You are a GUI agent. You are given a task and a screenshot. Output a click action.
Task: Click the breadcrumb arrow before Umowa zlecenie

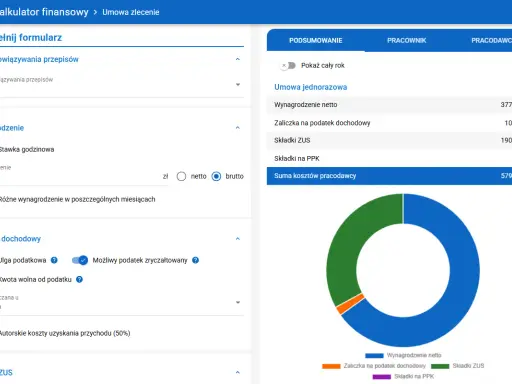coord(95,12)
